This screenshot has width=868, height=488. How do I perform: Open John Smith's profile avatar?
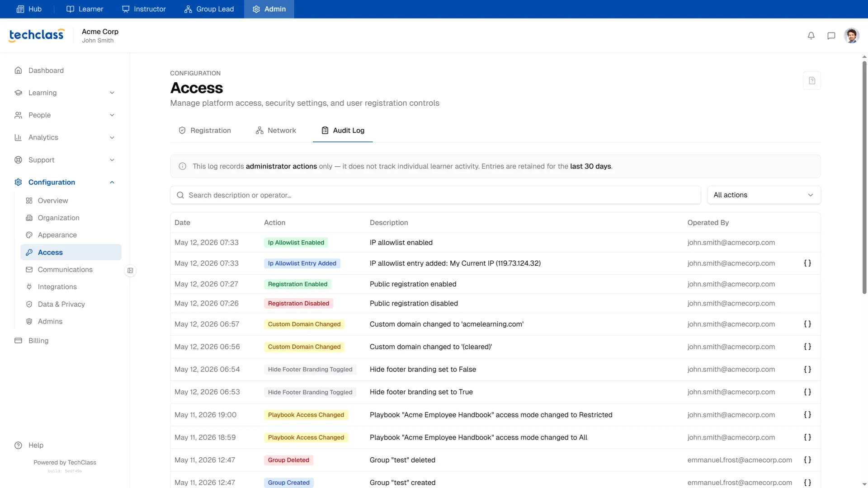[x=852, y=36]
